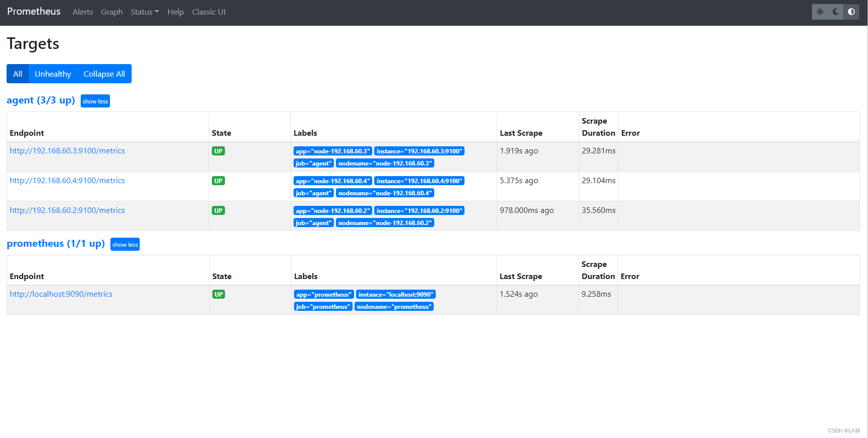Click Last Scrape header in prometheus table
868x438 pixels.
click(x=520, y=276)
